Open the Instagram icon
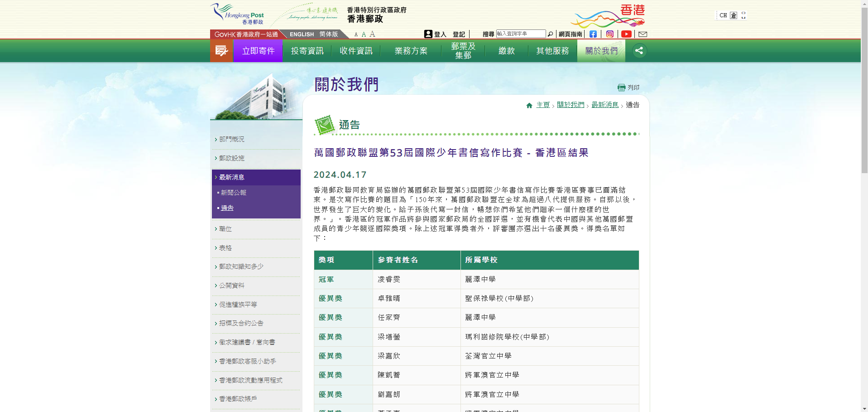 [x=610, y=34]
